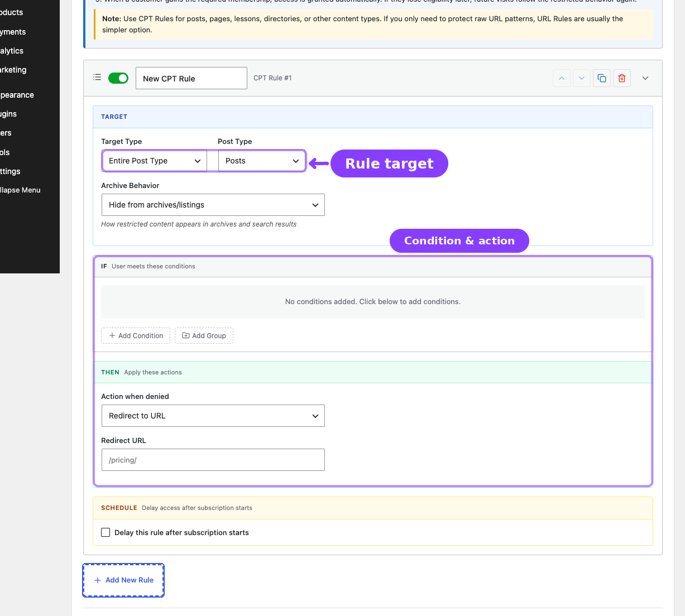Image resolution: width=685 pixels, height=616 pixels.
Task: Open the Post Type dropdown
Action: coord(262,161)
